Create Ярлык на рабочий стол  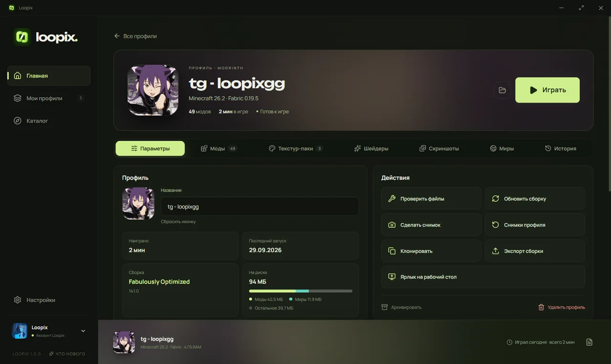(483, 277)
